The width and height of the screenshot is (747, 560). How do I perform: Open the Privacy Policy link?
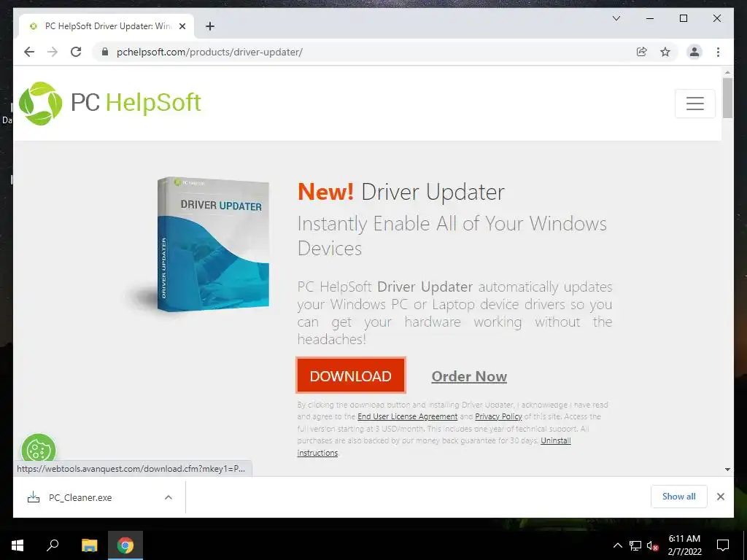[x=498, y=416]
